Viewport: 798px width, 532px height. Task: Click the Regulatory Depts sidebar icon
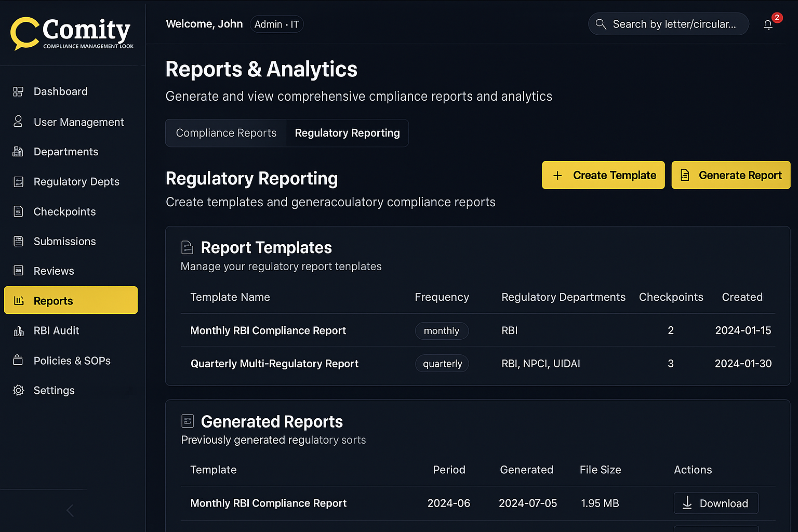point(18,182)
